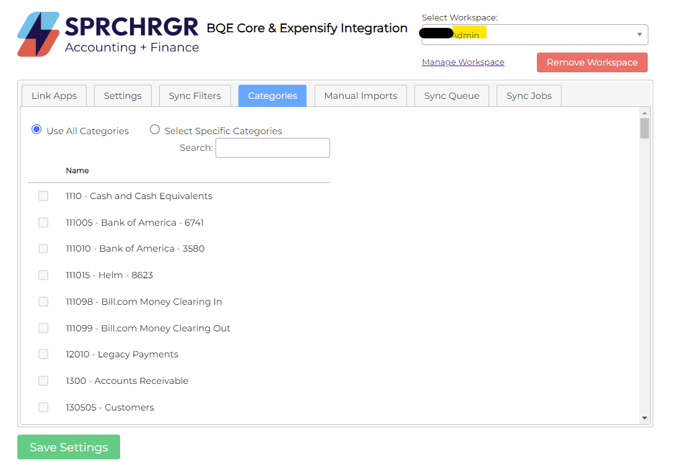
Task: Click the text 12010 - Legacy Payments
Action: (x=122, y=354)
